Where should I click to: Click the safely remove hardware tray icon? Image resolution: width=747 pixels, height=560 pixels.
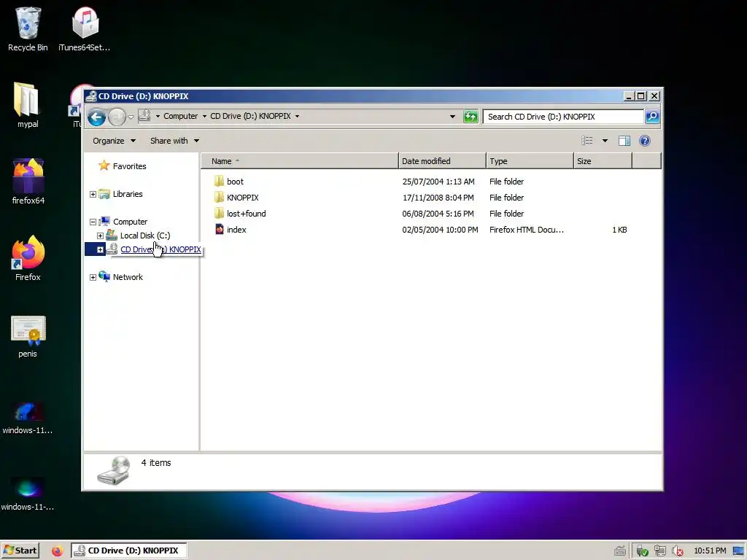click(x=642, y=551)
